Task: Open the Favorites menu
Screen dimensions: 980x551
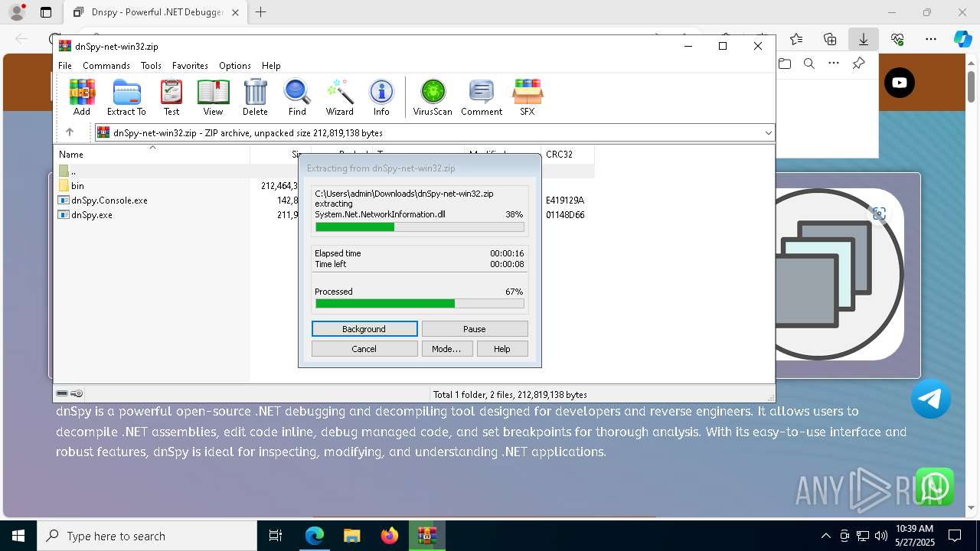Action: (x=190, y=66)
